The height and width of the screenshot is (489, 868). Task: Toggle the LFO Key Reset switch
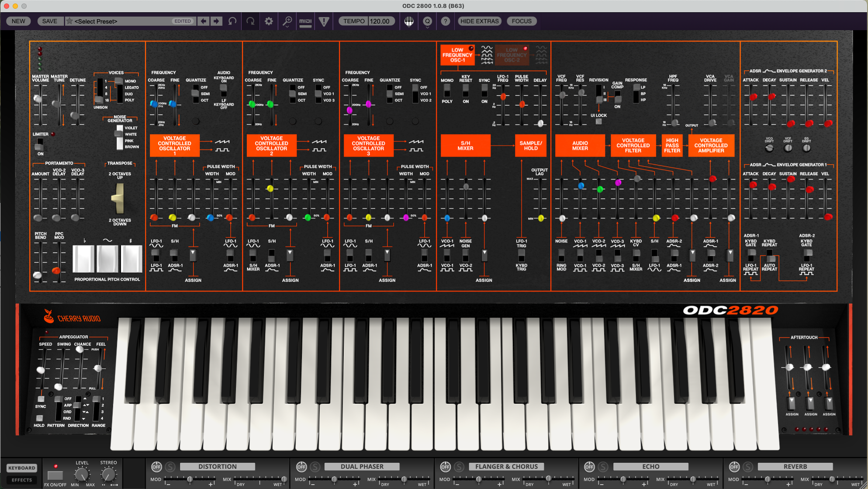466,90
